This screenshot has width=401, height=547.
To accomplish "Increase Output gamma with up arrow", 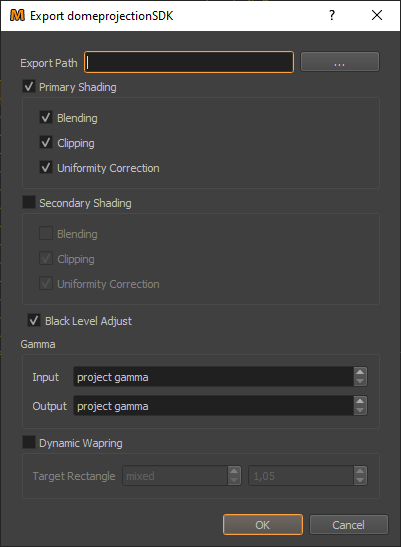I will [x=360, y=401].
